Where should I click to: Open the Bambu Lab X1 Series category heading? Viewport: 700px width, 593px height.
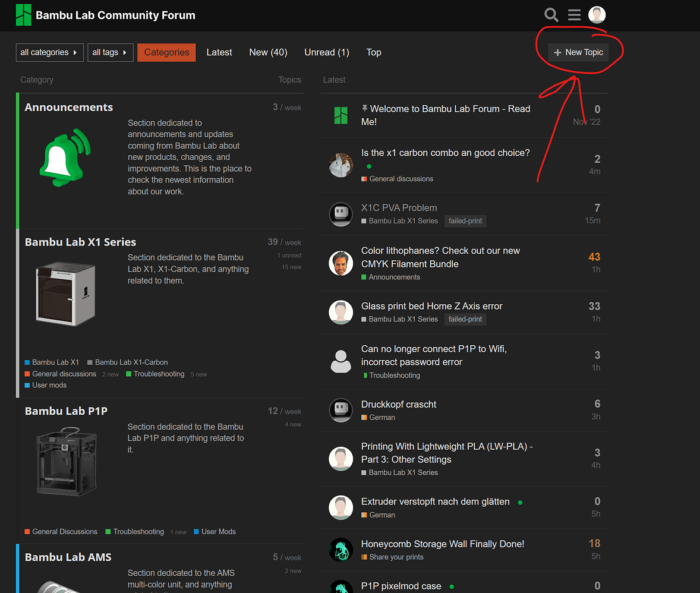[x=80, y=242]
